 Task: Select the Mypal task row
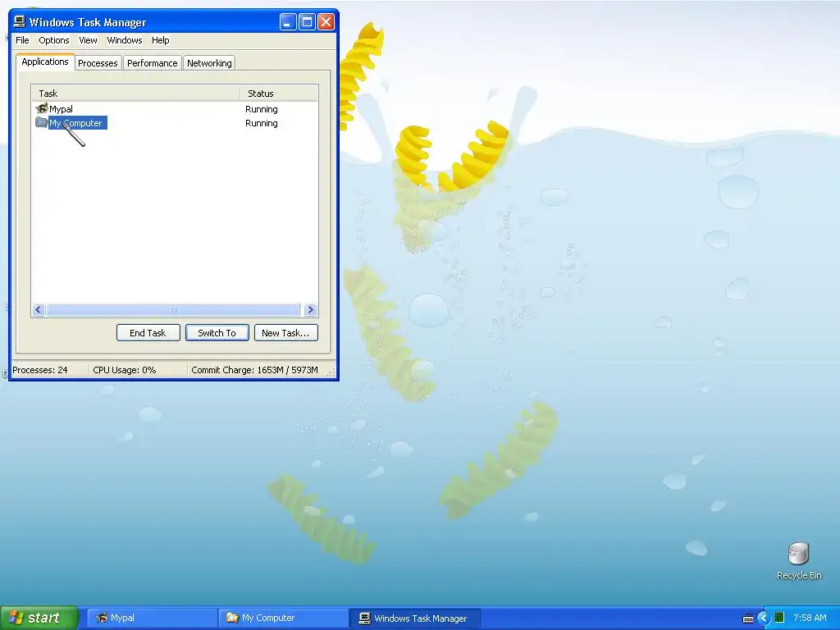click(175, 109)
